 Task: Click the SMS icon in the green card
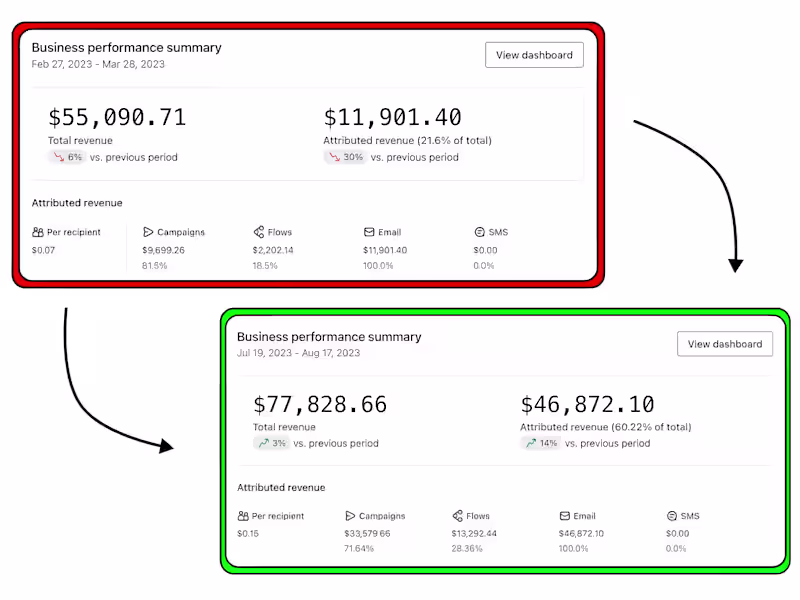(x=672, y=516)
